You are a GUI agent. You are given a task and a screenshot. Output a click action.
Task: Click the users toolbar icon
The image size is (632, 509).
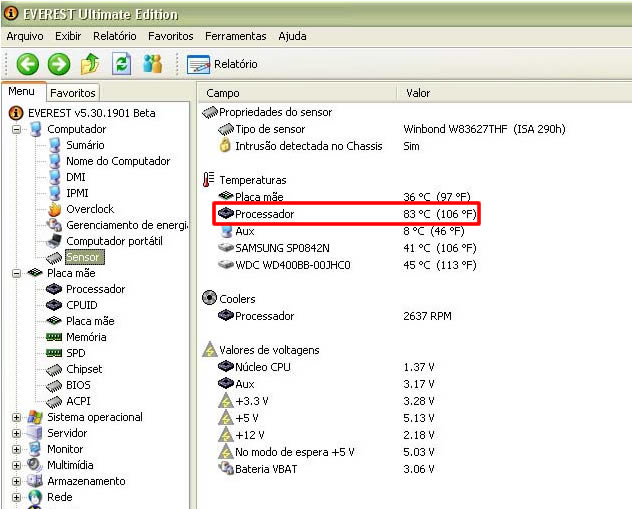pyautogui.click(x=153, y=64)
